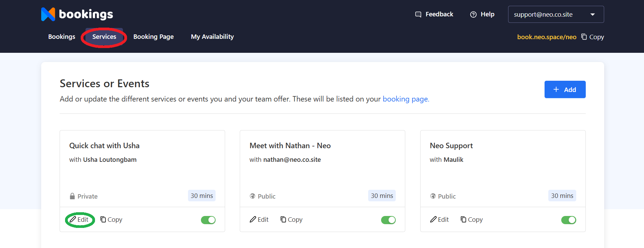644x248 pixels.
Task: Click 30 mins badge on Quick chat card
Action: (202, 196)
